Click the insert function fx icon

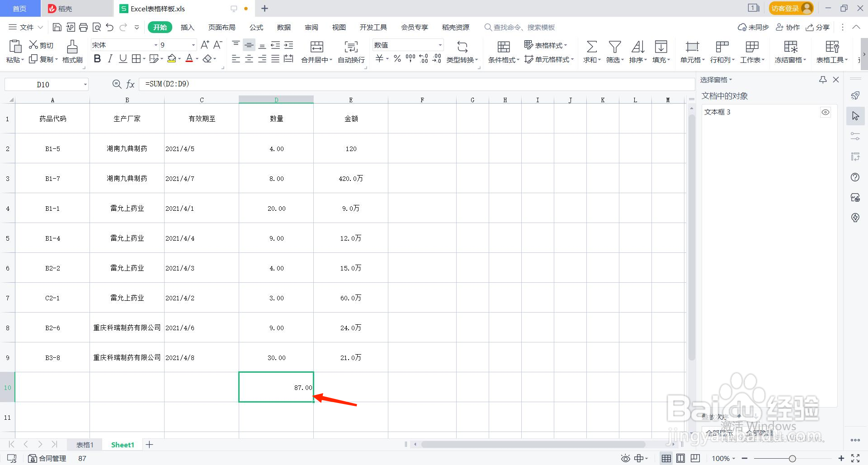(130, 84)
